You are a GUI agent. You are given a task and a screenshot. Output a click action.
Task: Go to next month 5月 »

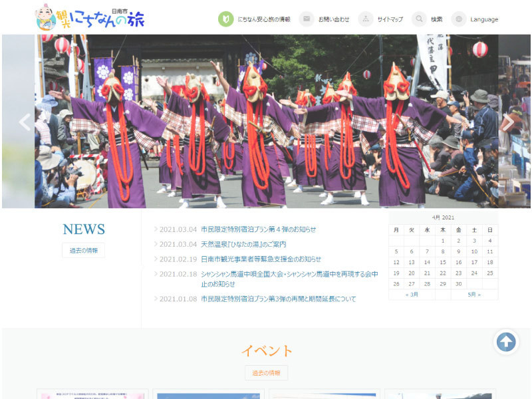(x=474, y=294)
